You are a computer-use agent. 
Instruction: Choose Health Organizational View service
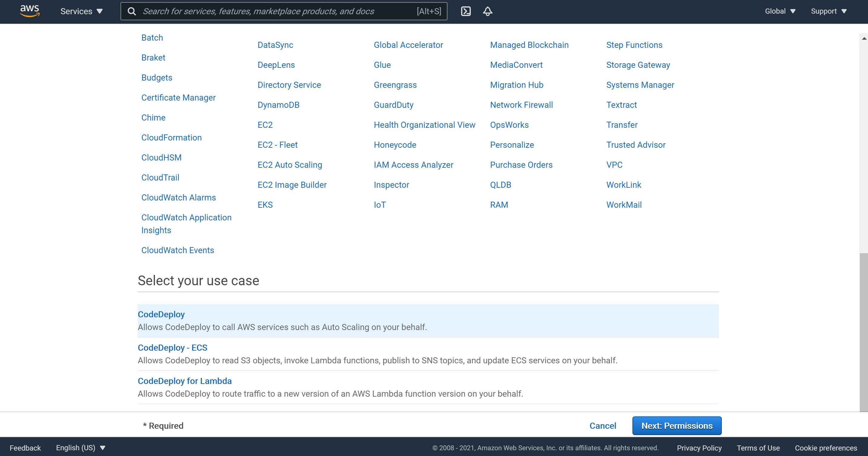pyautogui.click(x=424, y=125)
